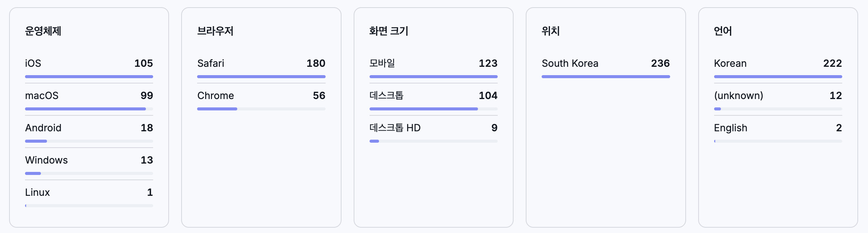Click the Windows row with count 13
The image size is (868, 233).
(89, 161)
